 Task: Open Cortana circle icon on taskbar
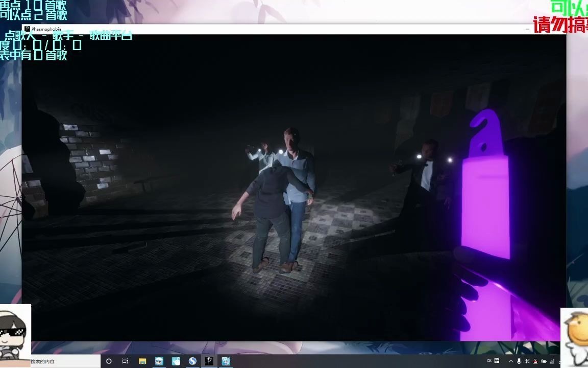(109, 361)
